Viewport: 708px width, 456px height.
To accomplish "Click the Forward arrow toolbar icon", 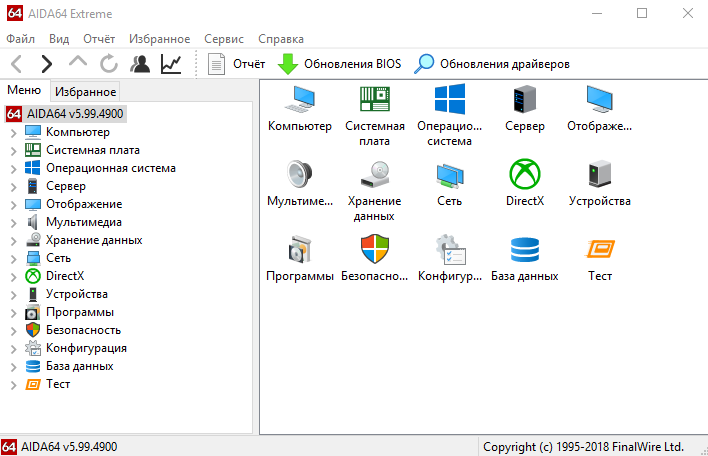I will pos(47,64).
